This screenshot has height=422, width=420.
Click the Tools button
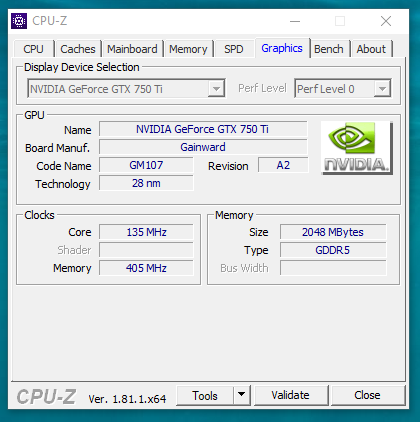tap(205, 396)
